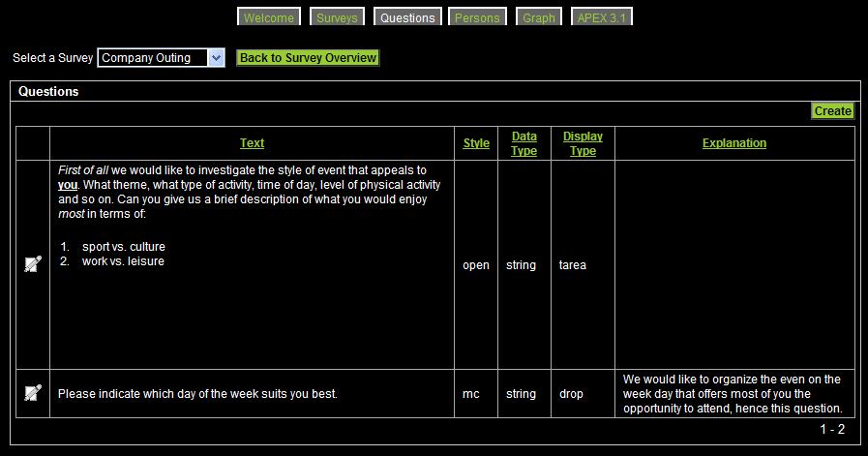The height and width of the screenshot is (456, 868).
Task: Sort by the Explanation column header
Action: click(x=734, y=143)
